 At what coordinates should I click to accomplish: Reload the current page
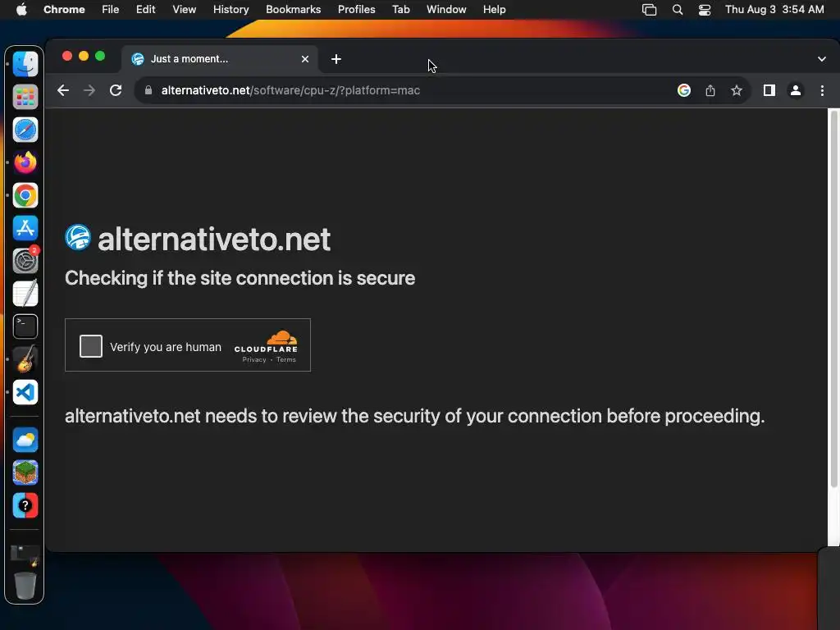tap(116, 90)
